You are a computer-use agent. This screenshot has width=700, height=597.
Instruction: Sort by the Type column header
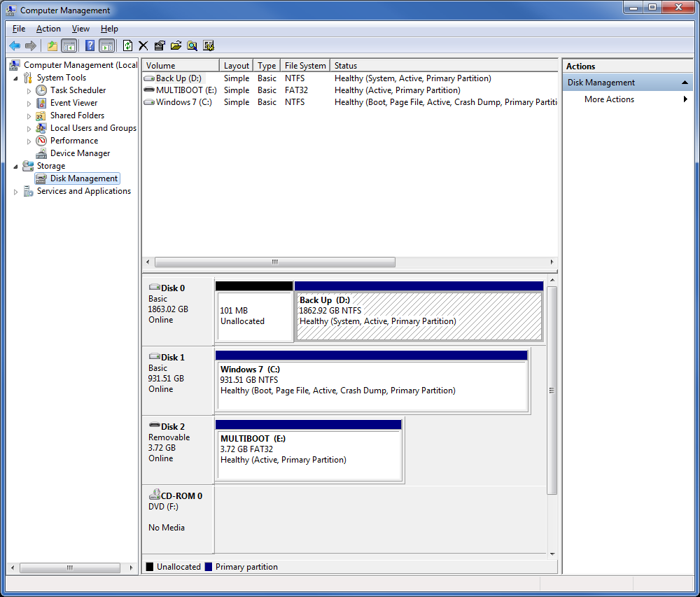[x=267, y=66]
